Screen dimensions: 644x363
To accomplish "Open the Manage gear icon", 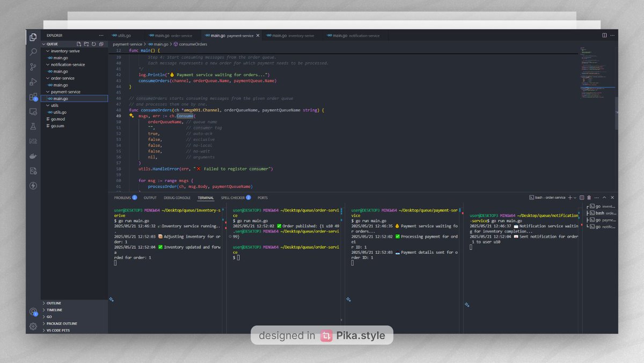I will tap(33, 326).
